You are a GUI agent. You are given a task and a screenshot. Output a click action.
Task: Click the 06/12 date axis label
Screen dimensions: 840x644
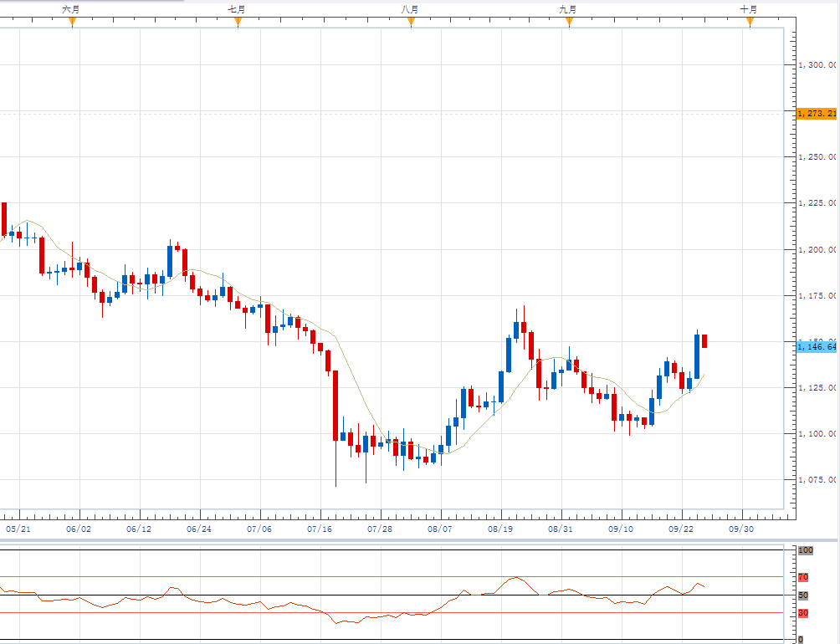click(139, 529)
